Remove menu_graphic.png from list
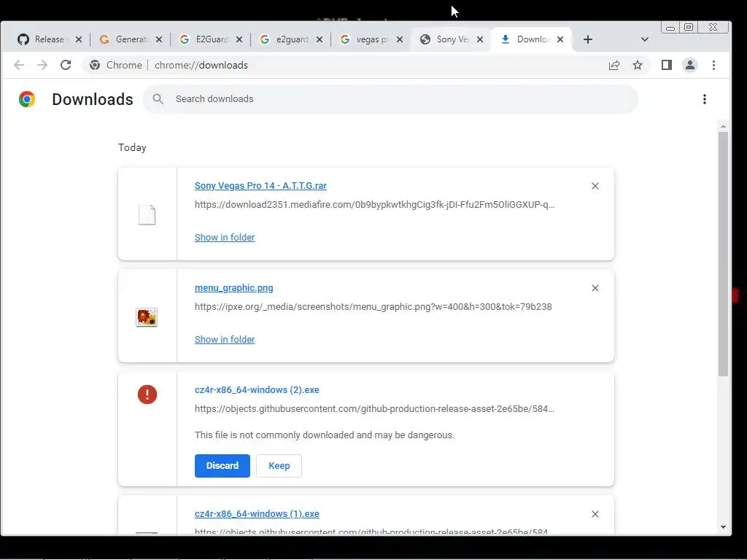 (x=595, y=288)
